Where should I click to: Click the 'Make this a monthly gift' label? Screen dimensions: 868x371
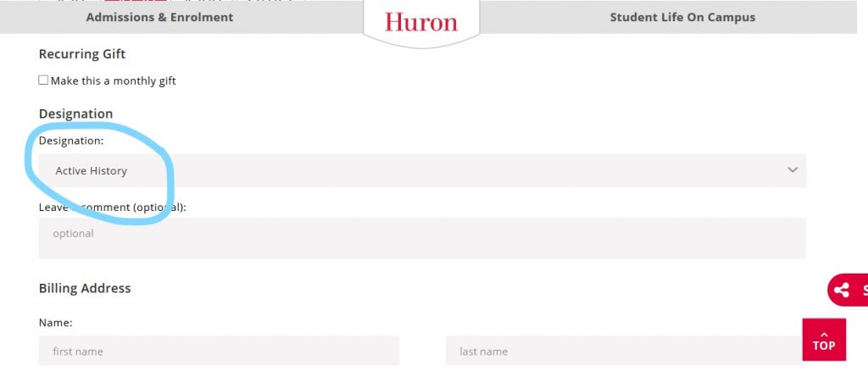click(x=113, y=80)
